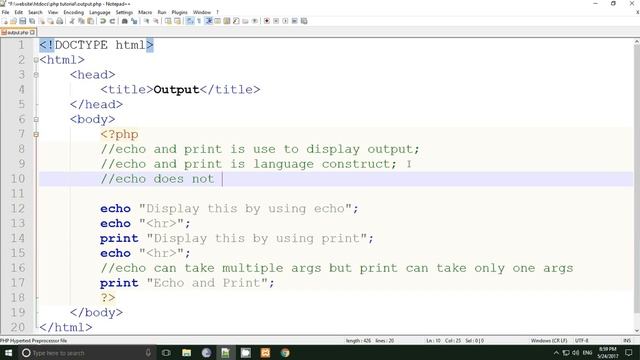Stop macro recording toolbar icon
This screenshot has width=640, height=360.
tap(276, 21)
